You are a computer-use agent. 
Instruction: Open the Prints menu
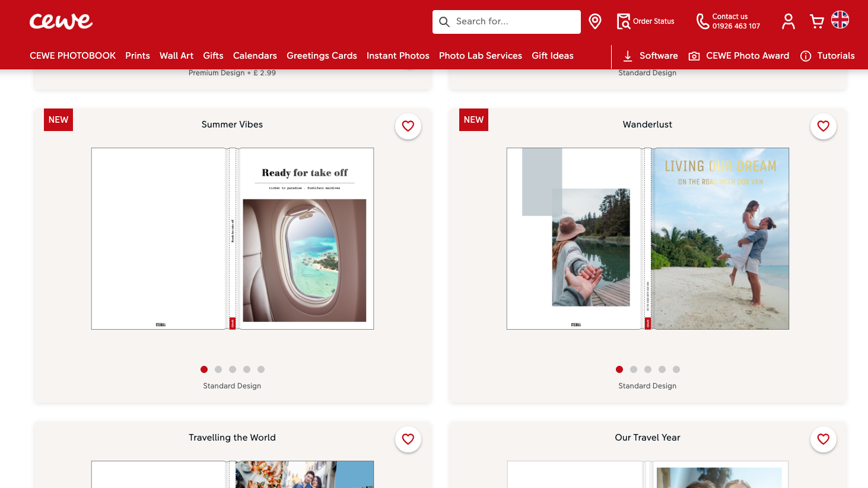138,56
